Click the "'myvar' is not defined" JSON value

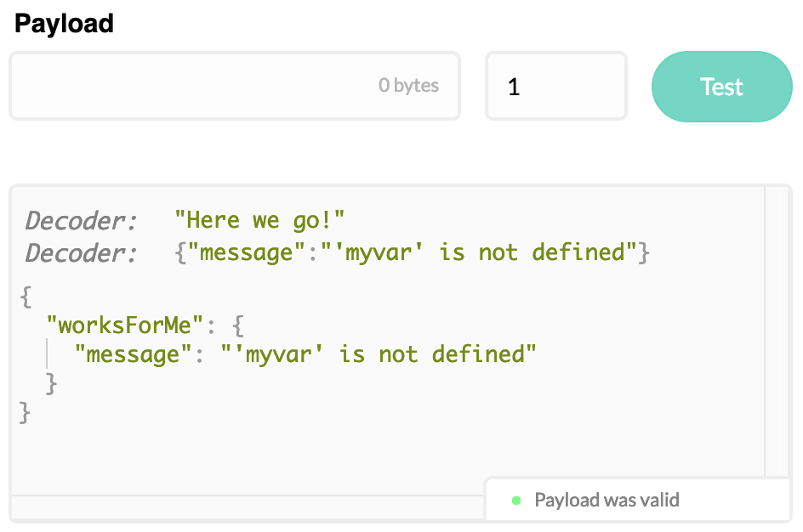379,354
